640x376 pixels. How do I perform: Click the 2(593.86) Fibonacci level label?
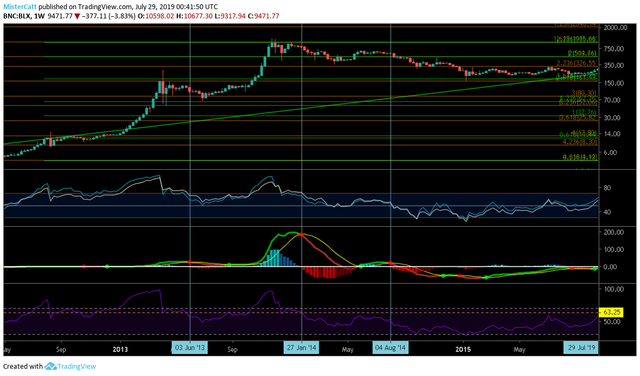[x=582, y=53]
